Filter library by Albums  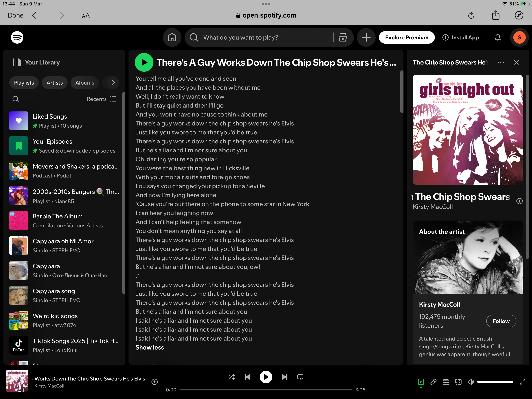coord(85,83)
